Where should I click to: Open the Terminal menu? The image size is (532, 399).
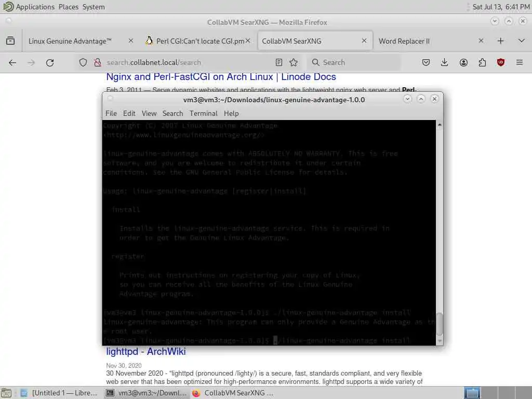pos(204,113)
